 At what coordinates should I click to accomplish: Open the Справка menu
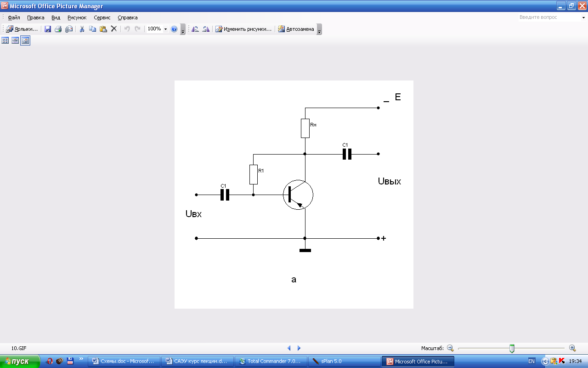click(128, 17)
